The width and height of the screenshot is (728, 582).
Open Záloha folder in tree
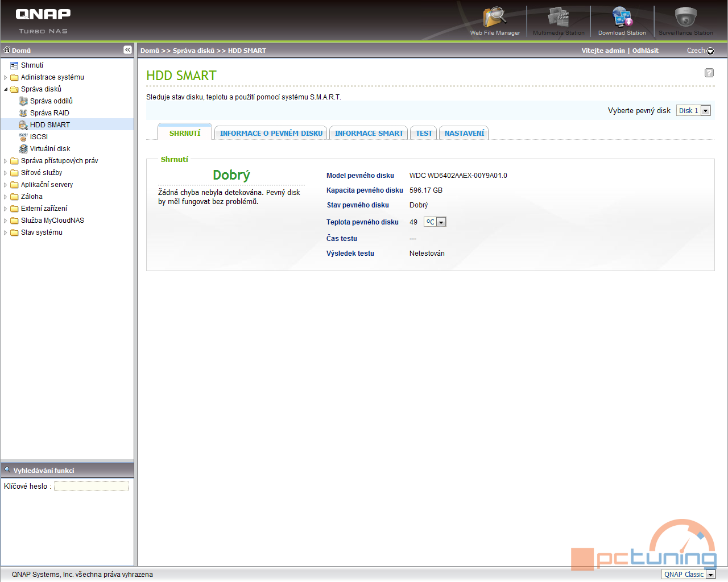tap(32, 197)
